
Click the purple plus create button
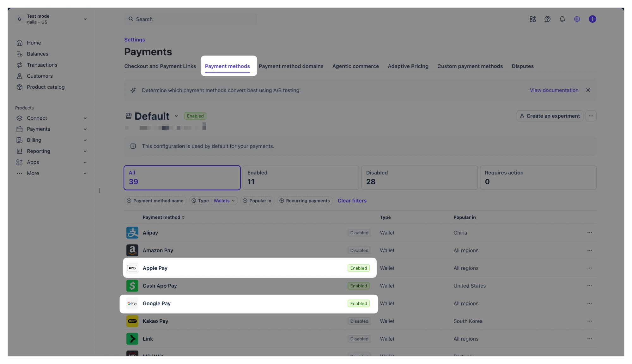(592, 19)
